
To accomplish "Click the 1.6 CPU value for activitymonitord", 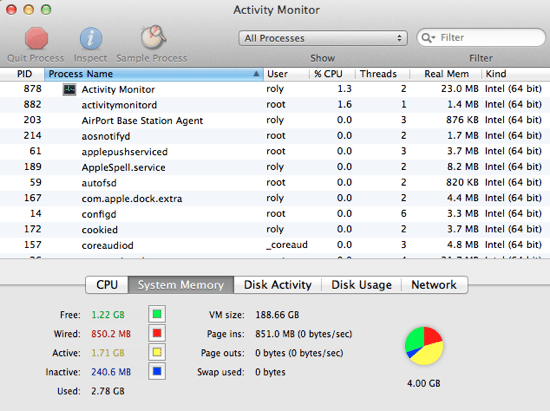I will pyautogui.click(x=344, y=105).
